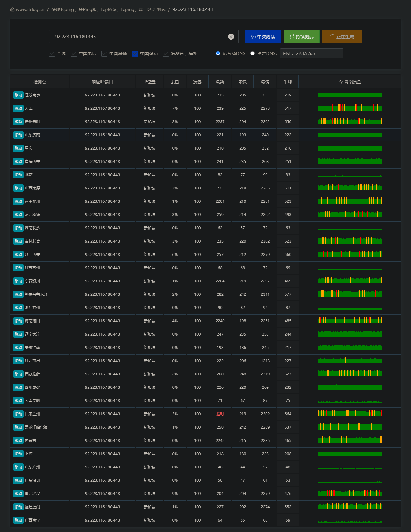Click 移动 badge for 北京 row
411x532 pixels.
click(x=18, y=175)
